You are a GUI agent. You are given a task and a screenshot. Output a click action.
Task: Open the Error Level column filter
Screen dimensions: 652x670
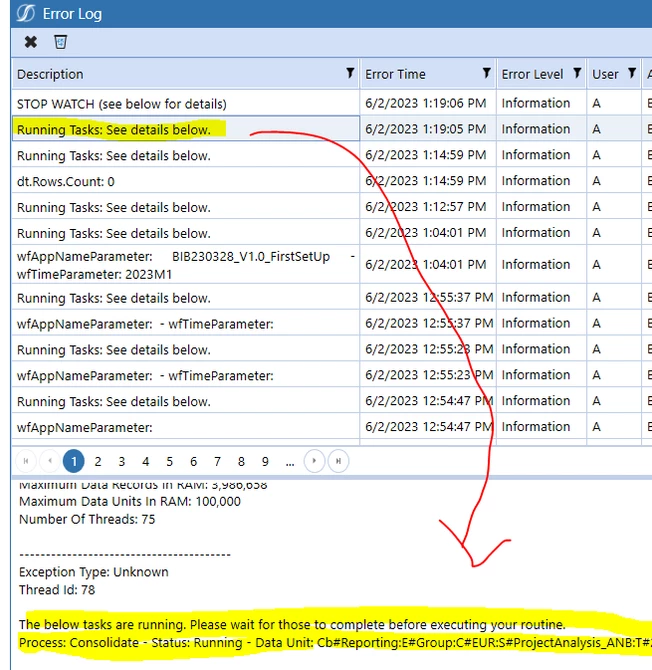(577, 73)
